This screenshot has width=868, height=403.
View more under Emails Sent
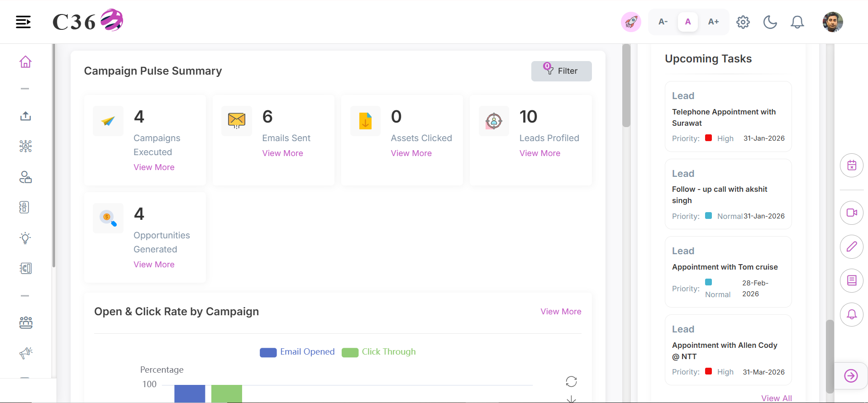(283, 153)
